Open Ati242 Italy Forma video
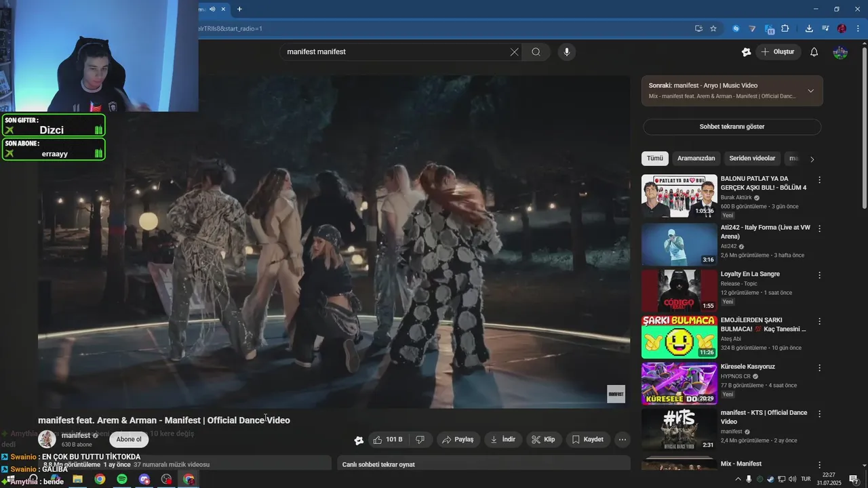Screen dimensions: 868x488 pyautogui.click(x=679, y=245)
